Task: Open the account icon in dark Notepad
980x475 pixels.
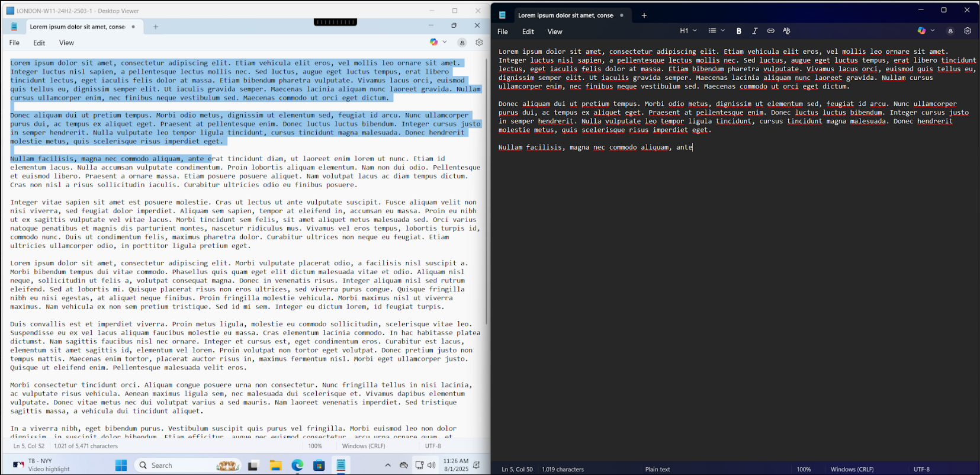Action: [950, 31]
